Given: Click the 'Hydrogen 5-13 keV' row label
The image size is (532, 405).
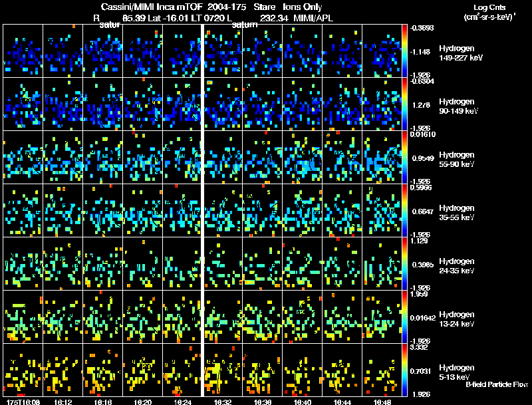Looking at the screenshot, I should [457, 372].
